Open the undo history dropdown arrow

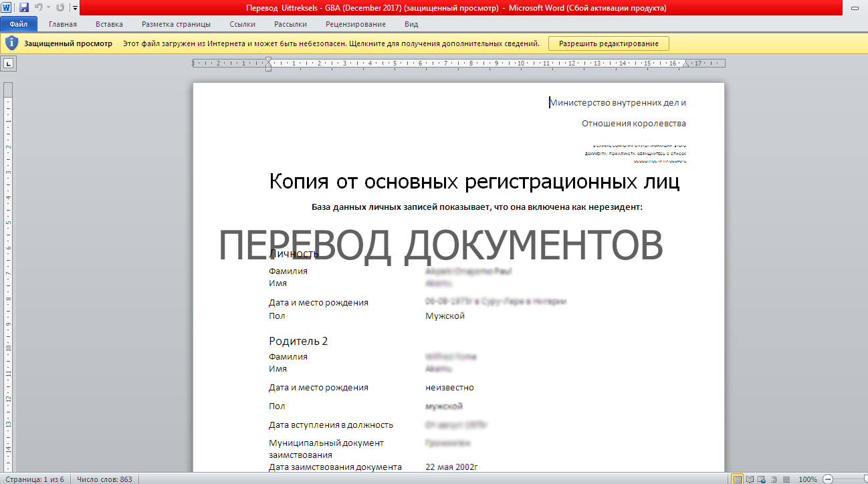(48, 8)
